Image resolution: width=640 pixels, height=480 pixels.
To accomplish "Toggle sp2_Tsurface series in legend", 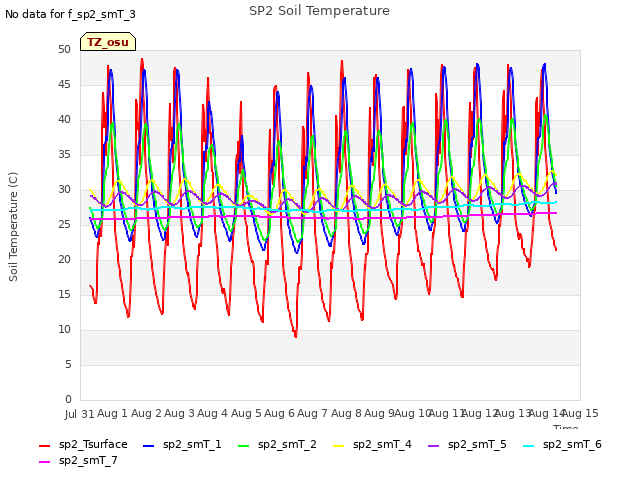I will point(83,444).
